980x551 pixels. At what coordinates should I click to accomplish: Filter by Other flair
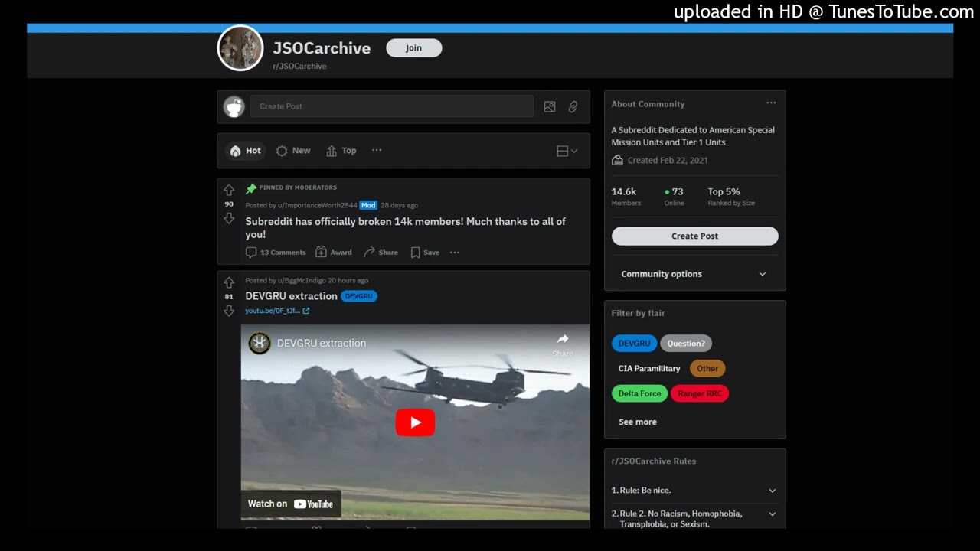point(707,368)
